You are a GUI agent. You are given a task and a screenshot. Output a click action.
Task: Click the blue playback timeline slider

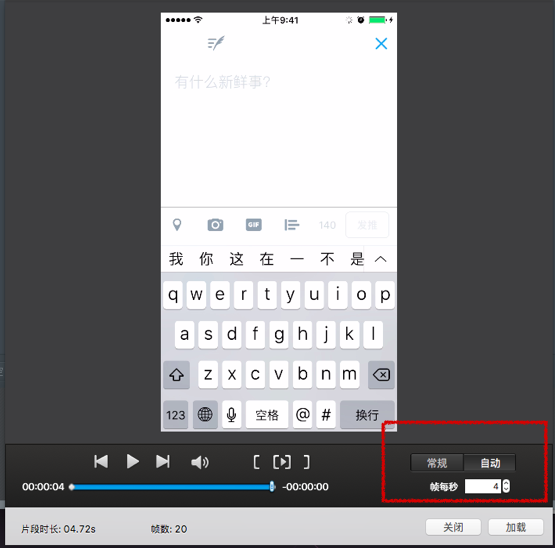(x=172, y=487)
